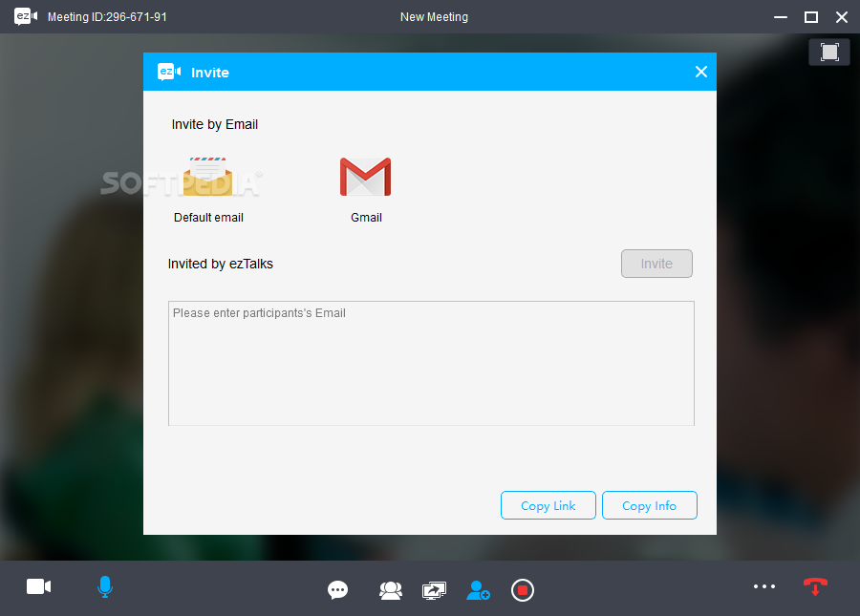Viewport: 860px width, 616px height.
Task: Close the meeting window
Action: click(x=841, y=17)
